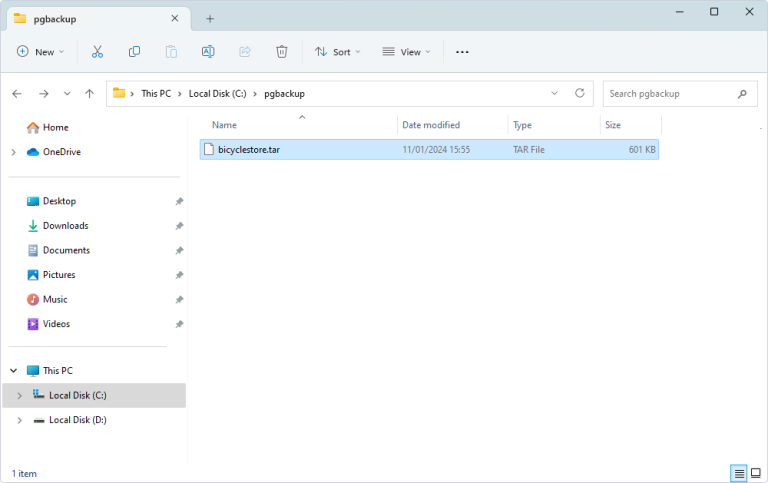Open the Sort dropdown menu

[337, 52]
